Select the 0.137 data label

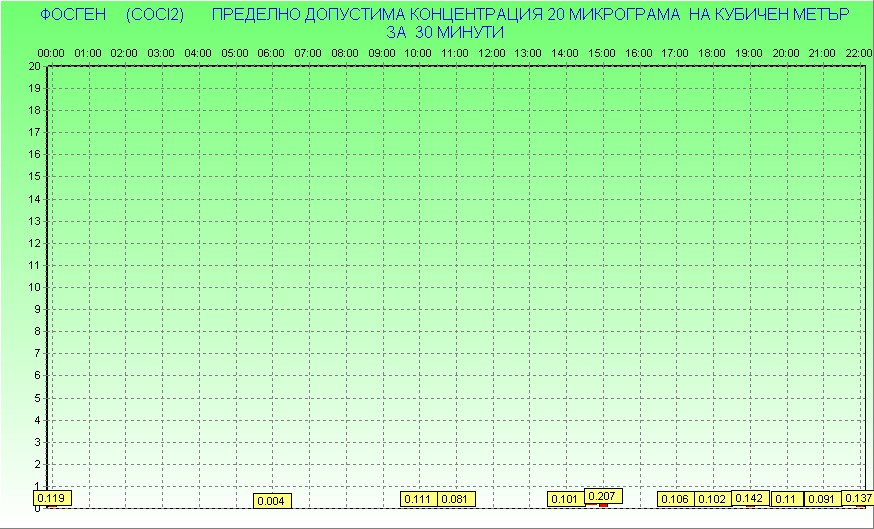click(859, 498)
